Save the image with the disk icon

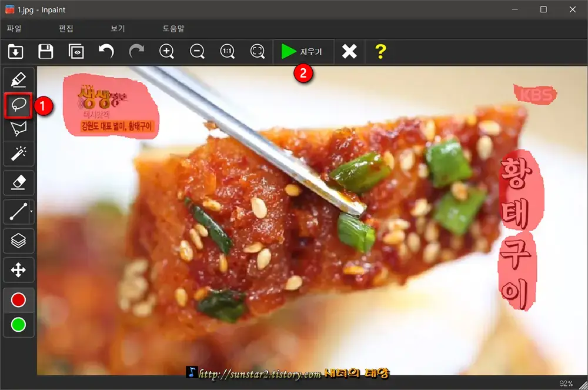pos(46,51)
